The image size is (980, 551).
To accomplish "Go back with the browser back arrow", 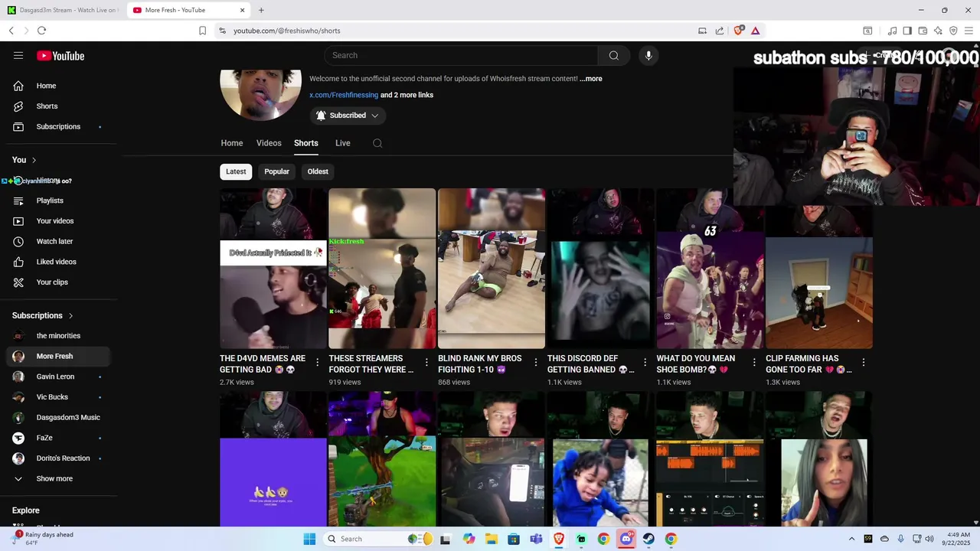I will click(x=11, y=31).
